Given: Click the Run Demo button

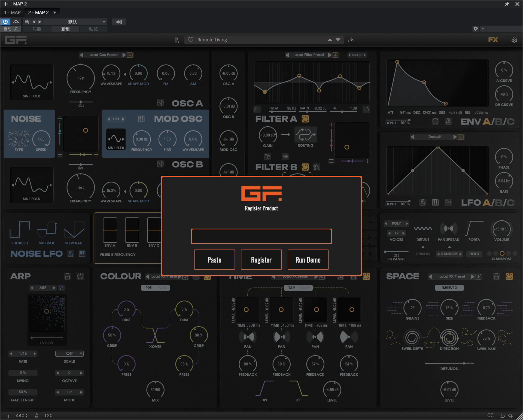Looking at the screenshot, I should coord(308,260).
